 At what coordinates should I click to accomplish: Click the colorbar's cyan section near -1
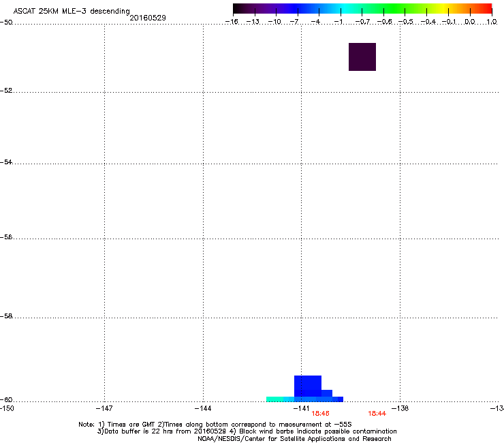tap(341, 9)
